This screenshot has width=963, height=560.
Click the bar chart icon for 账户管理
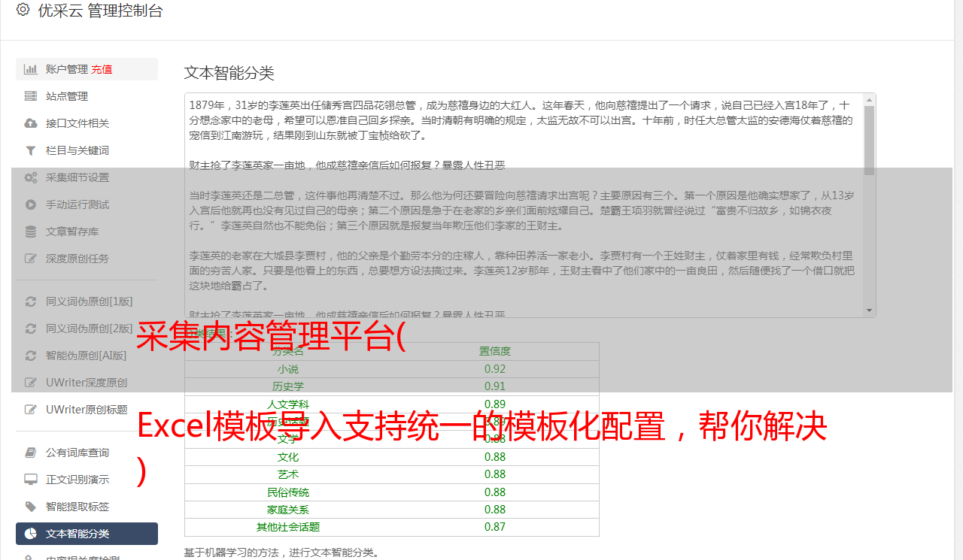pyautogui.click(x=31, y=69)
